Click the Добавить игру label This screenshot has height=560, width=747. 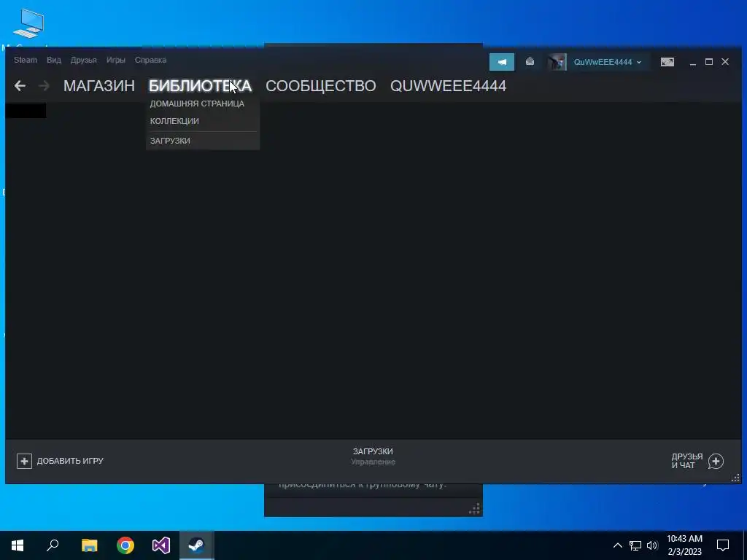[x=70, y=461]
